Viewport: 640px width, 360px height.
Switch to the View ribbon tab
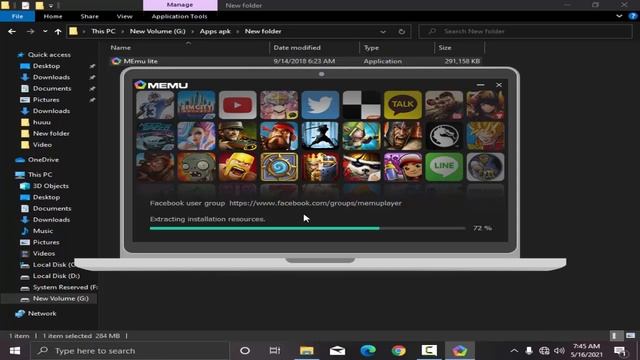(x=124, y=16)
